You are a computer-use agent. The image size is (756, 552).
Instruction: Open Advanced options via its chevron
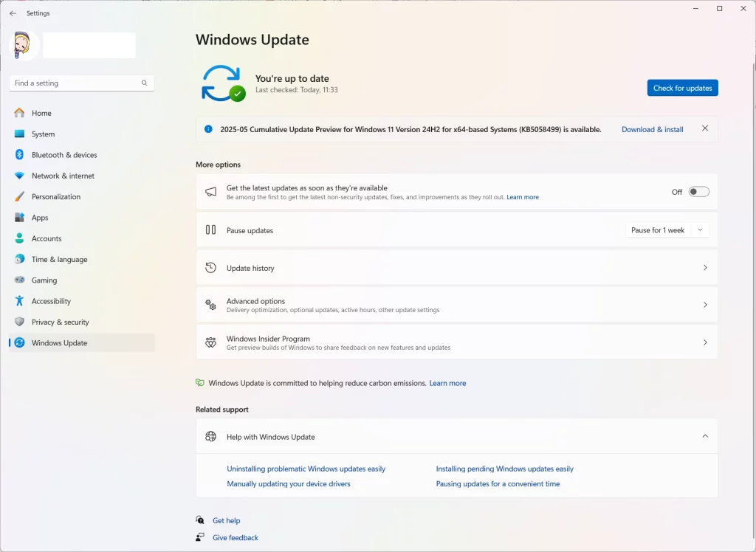(x=705, y=305)
